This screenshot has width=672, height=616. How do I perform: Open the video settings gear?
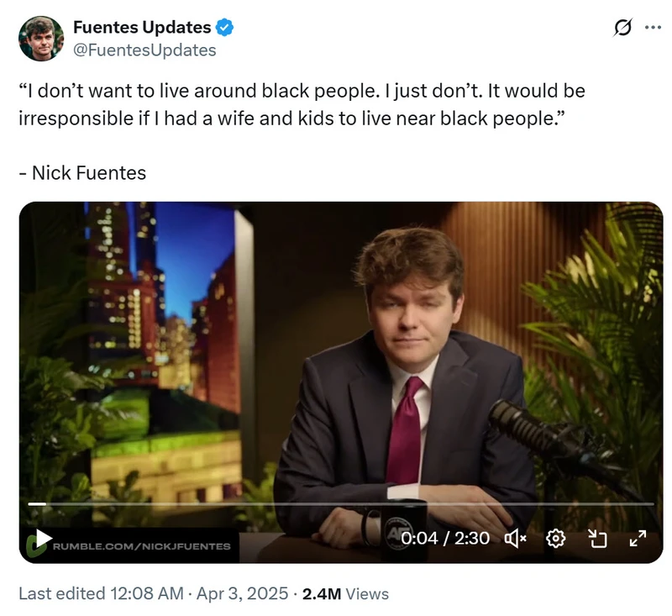click(554, 539)
